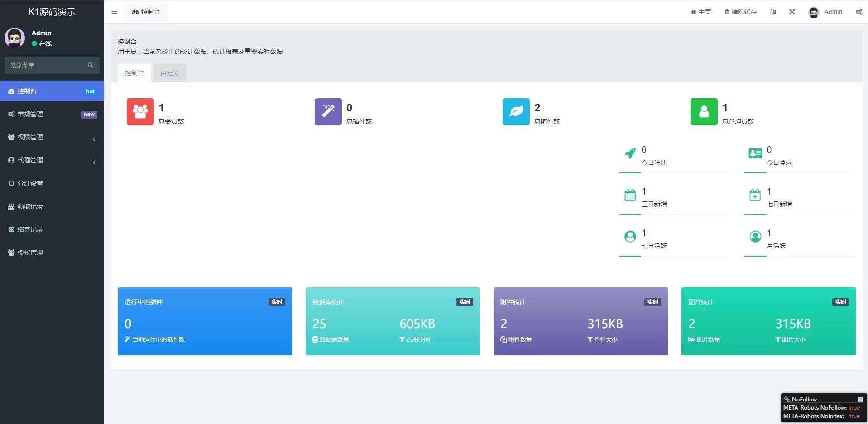Open 结算记录 in sidebar
The height and width of the screenshot is (424, 868).
coord(52,229)
